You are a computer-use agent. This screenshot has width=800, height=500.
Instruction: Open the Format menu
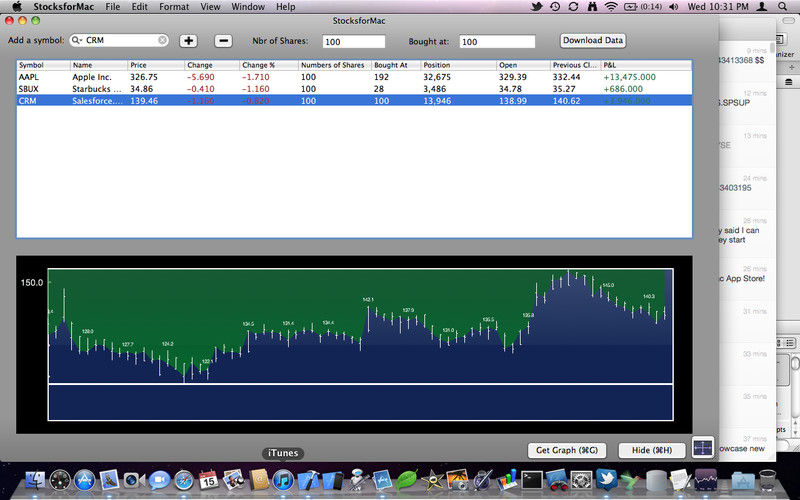(x=174, y=7)
